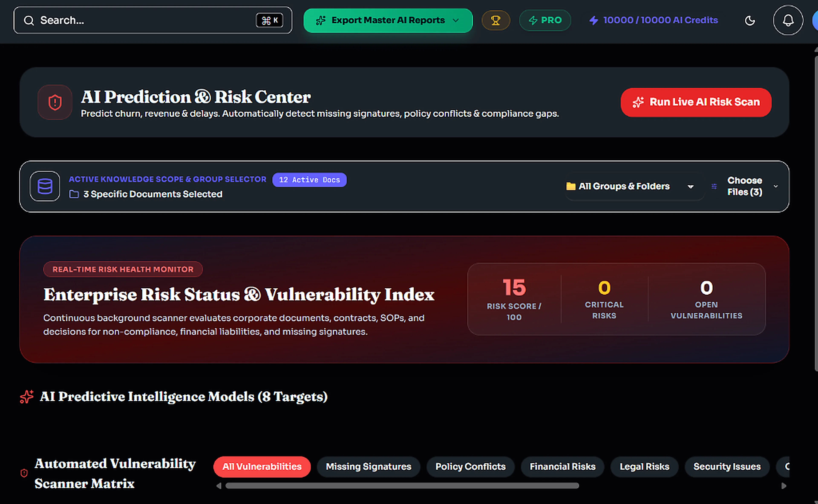The height and width of the screenshot is (504, 818).
Task: Click the PRO plan badge
Action: click(x=545, y=20)
